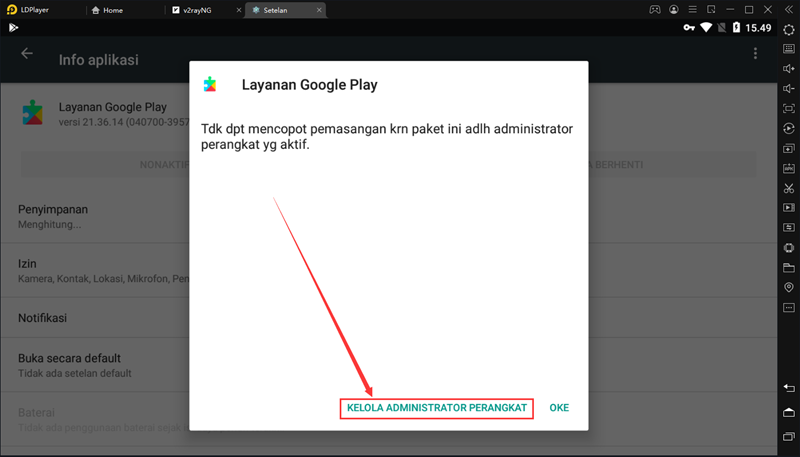Click the VPN key status icon
The image size is (800, 457).
tap(689, 28)
